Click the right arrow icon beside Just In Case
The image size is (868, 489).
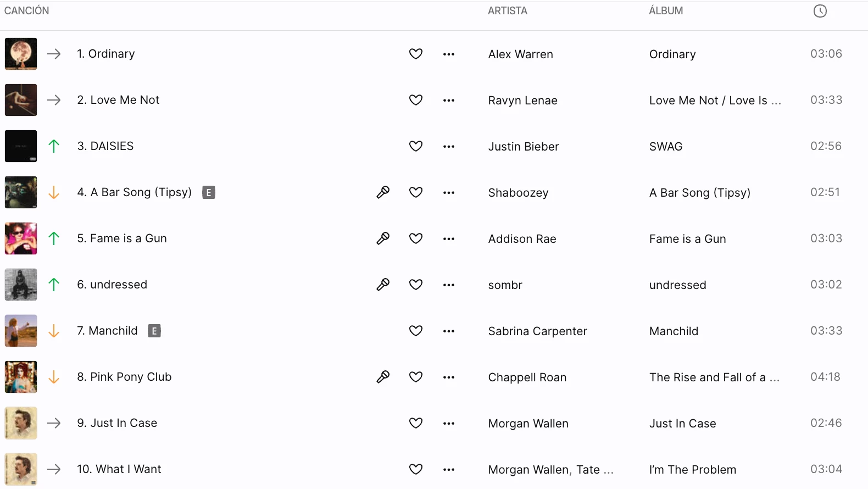pos(54,423)
